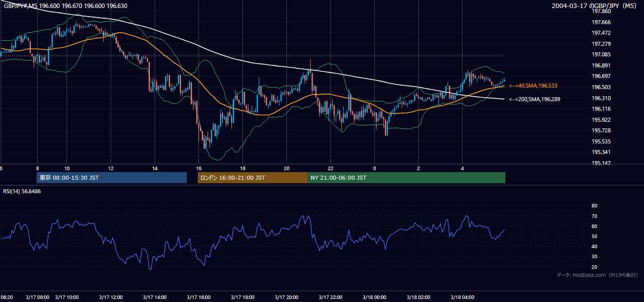
Task: Click price axis label 195.922
Action: [x=601, y=120]
